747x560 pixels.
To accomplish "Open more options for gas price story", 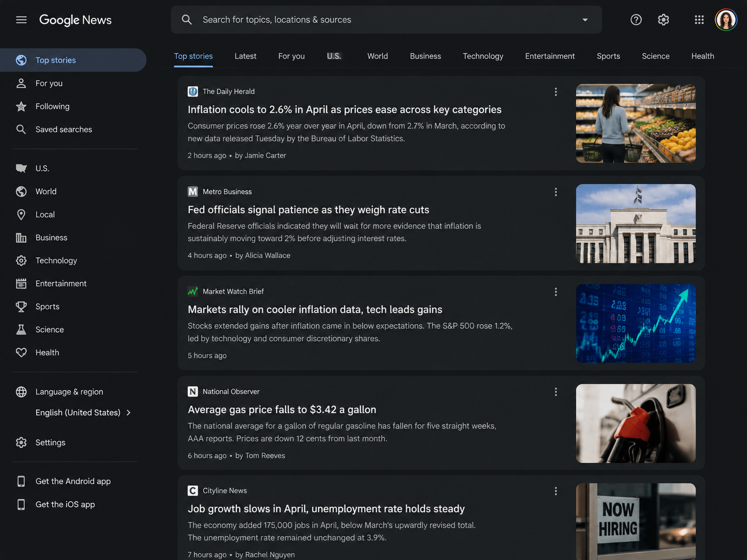I will [556, 392].
